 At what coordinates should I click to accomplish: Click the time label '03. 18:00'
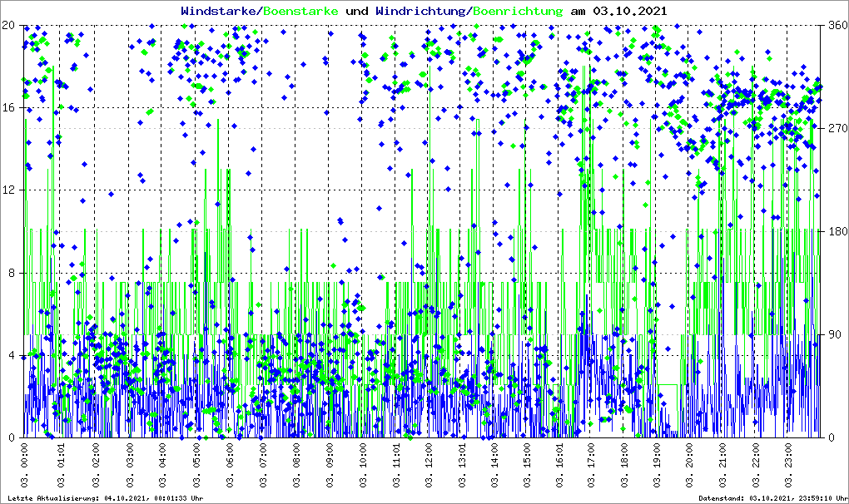pos(624,466)
